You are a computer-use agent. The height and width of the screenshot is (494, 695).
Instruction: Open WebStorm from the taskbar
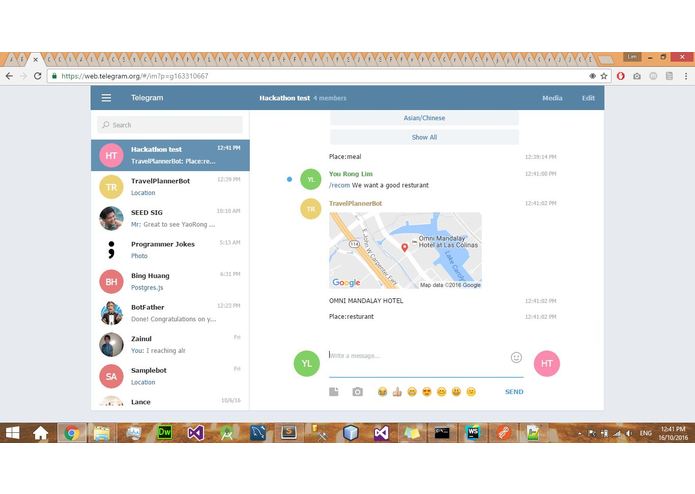473,432
